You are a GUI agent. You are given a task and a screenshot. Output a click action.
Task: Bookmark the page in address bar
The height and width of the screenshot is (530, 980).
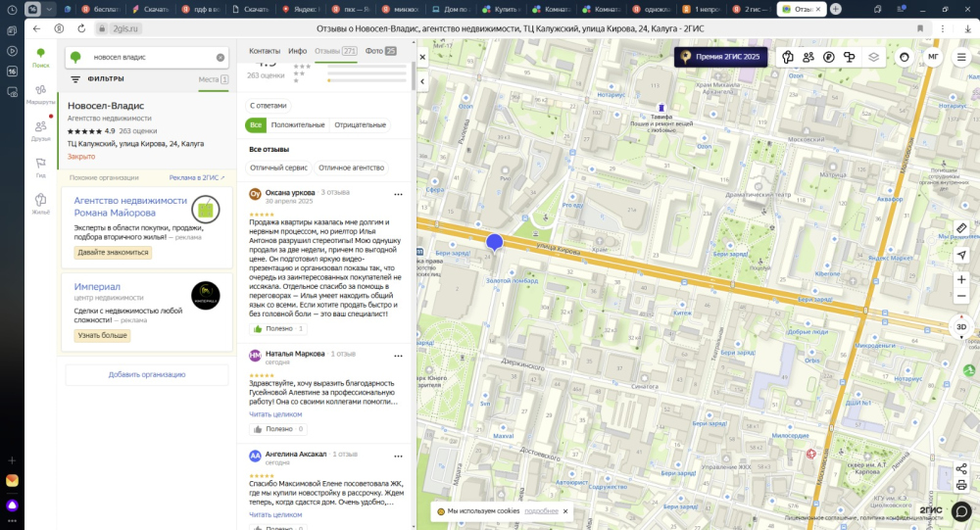(920, 28)
